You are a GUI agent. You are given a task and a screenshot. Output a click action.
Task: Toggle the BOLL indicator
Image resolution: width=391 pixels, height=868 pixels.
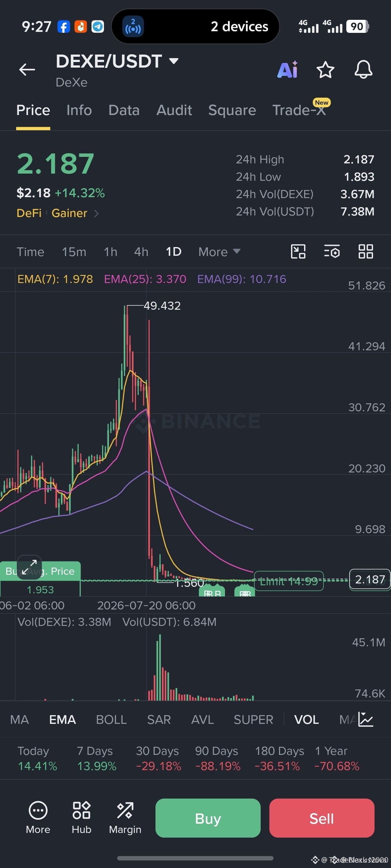(111, 720)
